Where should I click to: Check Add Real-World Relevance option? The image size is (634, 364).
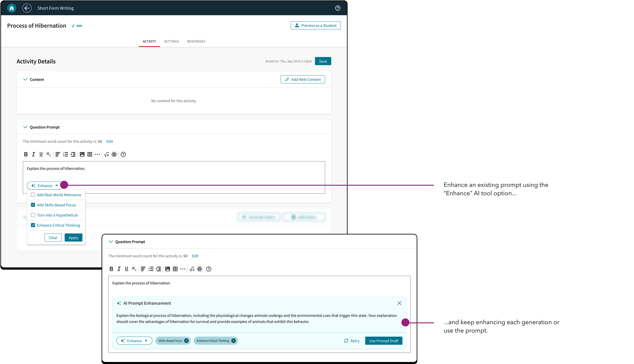click(33, 195)
